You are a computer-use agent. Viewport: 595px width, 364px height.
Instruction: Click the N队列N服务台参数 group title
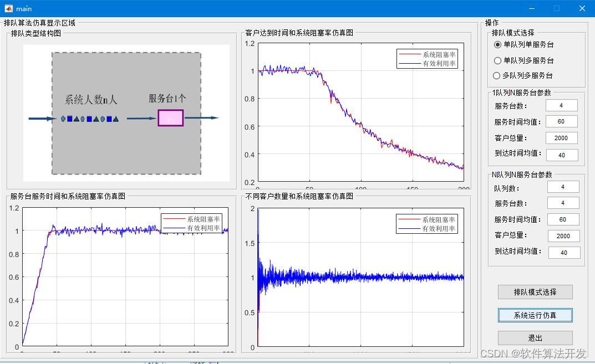tap(522, 175)
